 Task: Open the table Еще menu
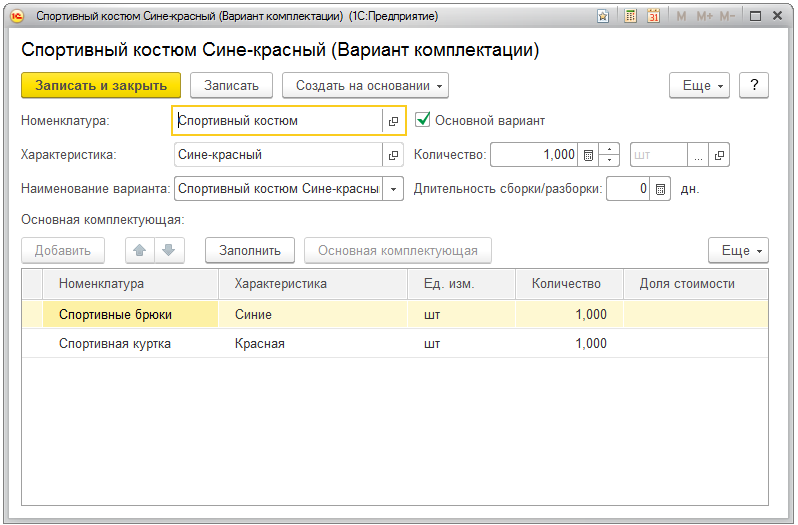[738, 250]
